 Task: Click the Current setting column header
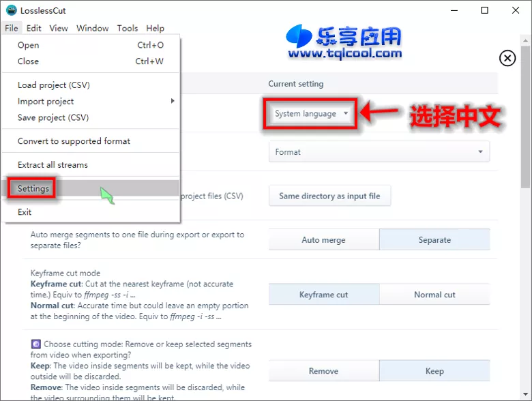pos(295,84)
